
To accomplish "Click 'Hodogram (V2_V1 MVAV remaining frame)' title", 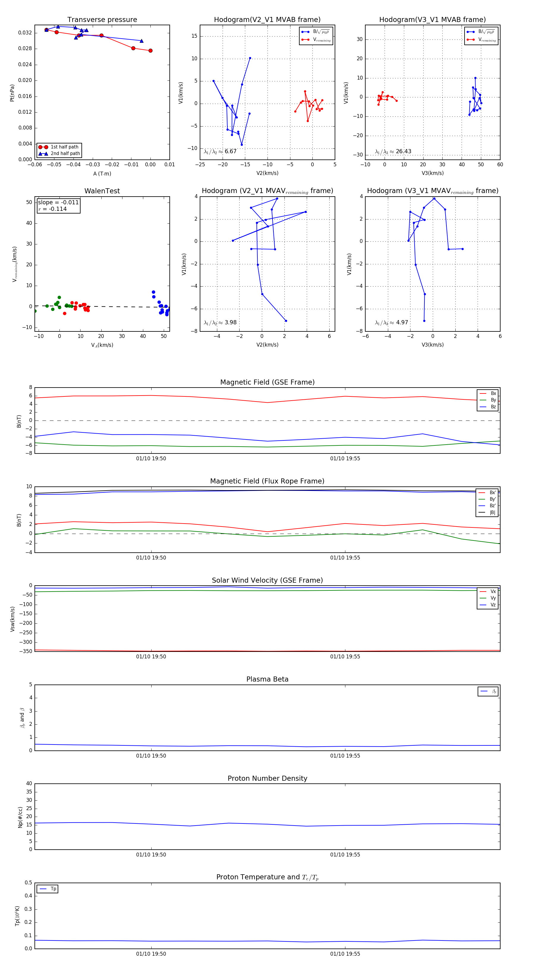I will 267,191.
